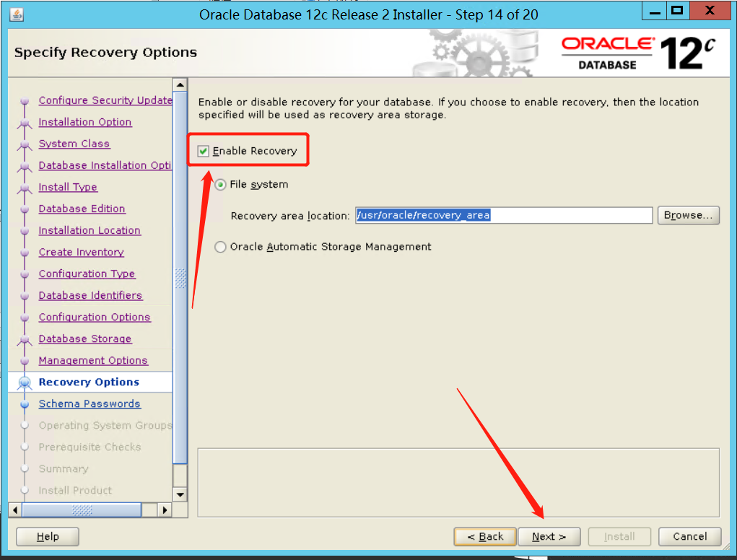The image size is (737, 560).
Task: Click the Database Installation Options step bullet
Action: 25,165
